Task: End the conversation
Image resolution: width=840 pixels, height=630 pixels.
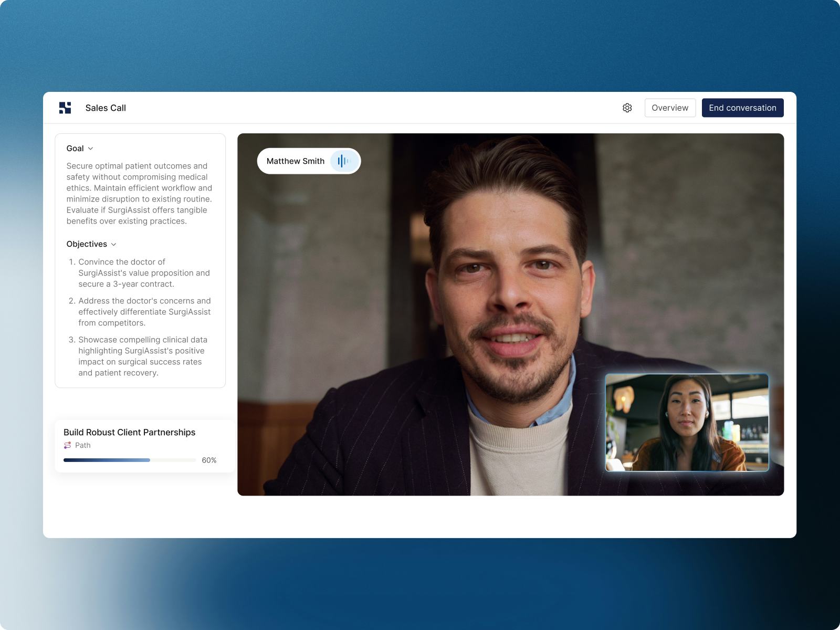Action: point(742,108)
